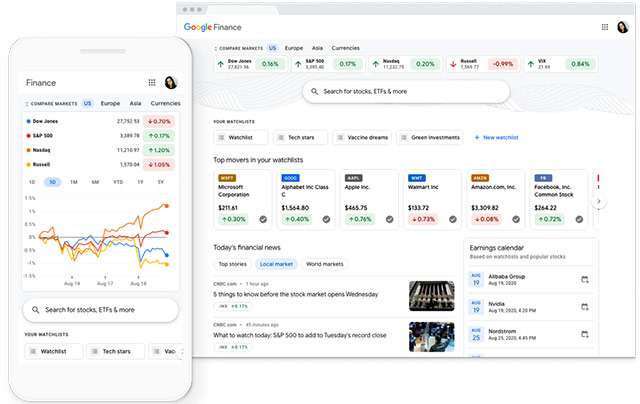Open account avatar in desktop window
The height and width of the screenshot is (404, 640).
tap(622, 27)
